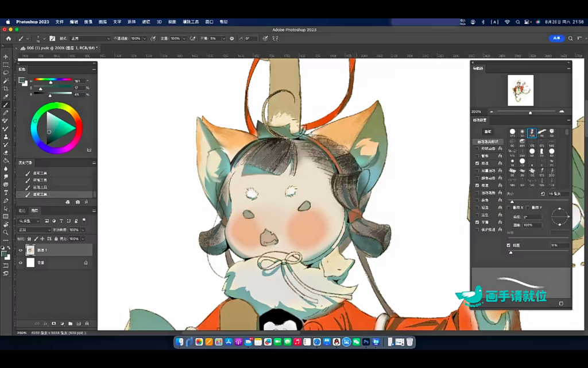Screen dimensions: 588x368
Task: Click the blue 共享 share button
Action: [x=556, y=39]
